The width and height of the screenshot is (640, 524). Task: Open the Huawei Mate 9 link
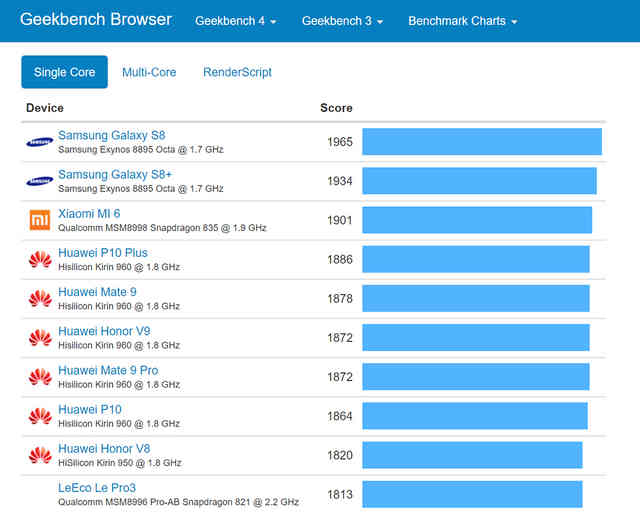[x=97, y=292]
